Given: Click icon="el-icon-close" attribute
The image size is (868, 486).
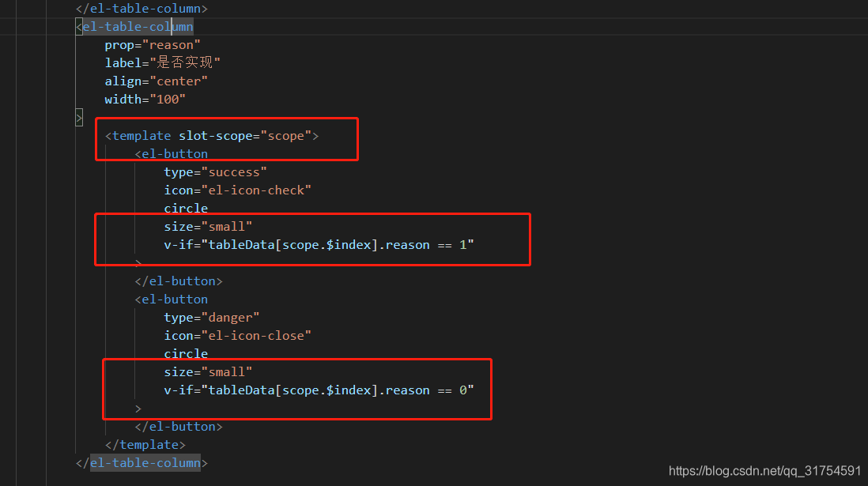Looking at the screenshot, I should (237, 336).
